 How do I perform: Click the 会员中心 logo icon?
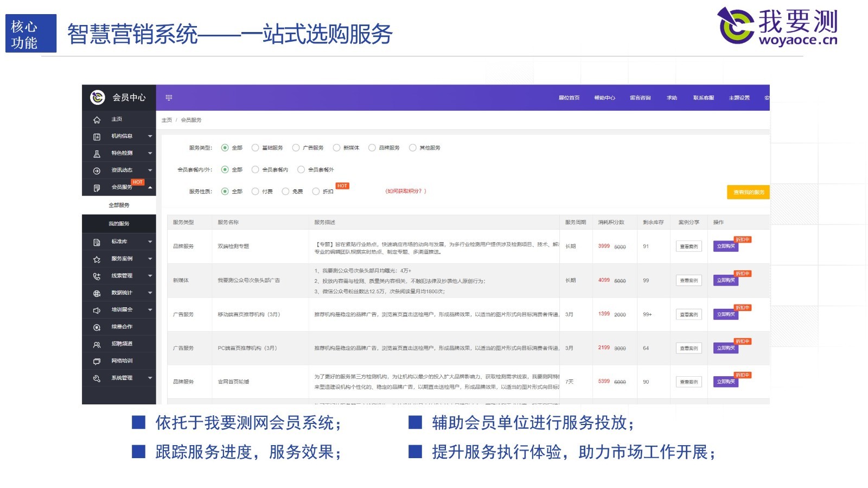(98, 97)
